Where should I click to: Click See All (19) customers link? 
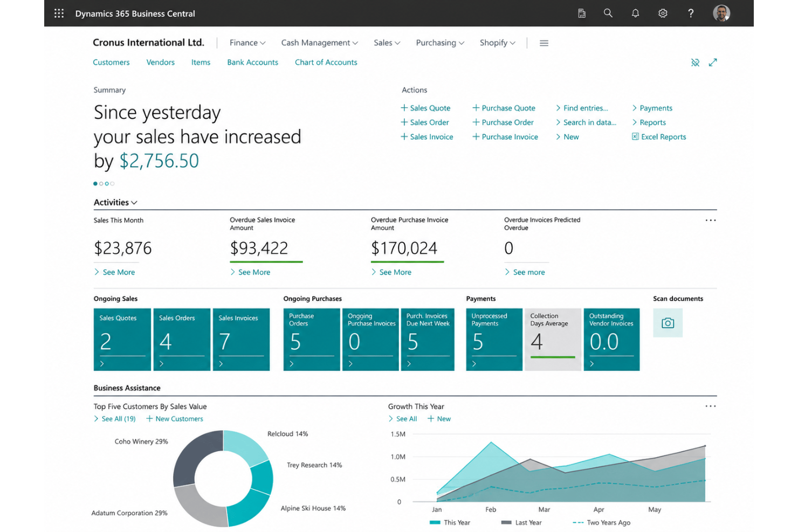point(115,419)
